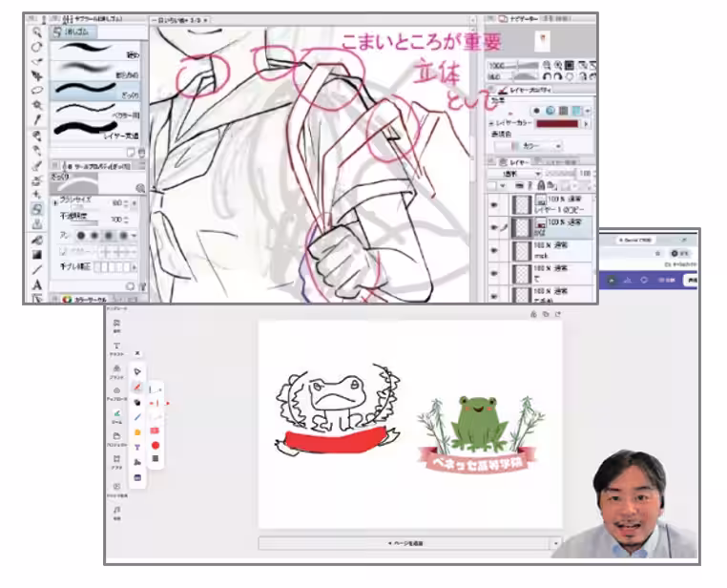
Task: Choose the red circle shape
Action: (x=156, y=445)
